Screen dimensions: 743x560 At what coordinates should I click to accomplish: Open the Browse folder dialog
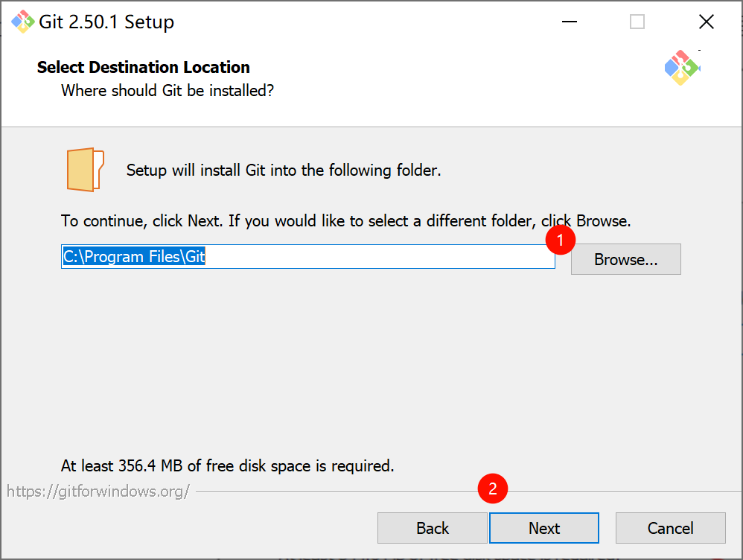click(626, 259)
